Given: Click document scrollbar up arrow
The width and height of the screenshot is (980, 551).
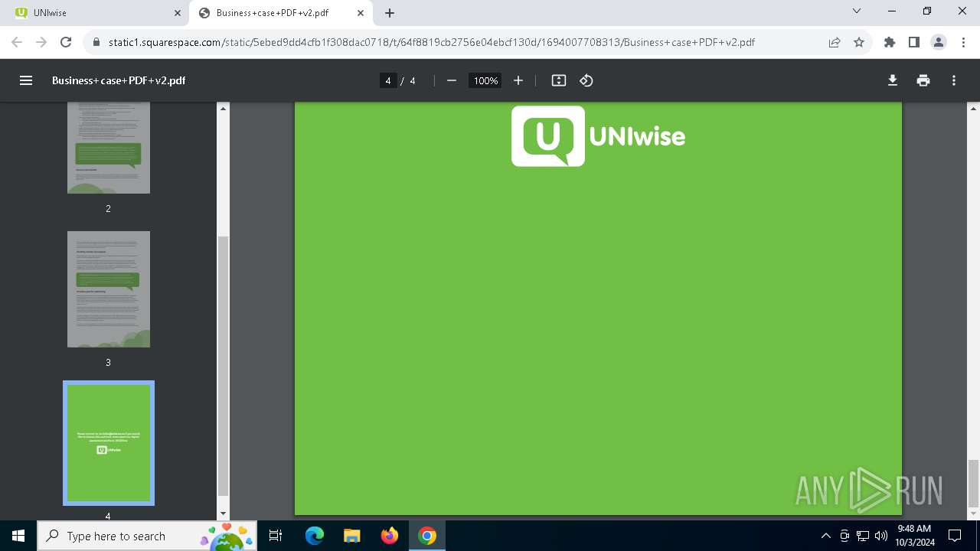Looking at the screenshot, I should pos(974,108).
